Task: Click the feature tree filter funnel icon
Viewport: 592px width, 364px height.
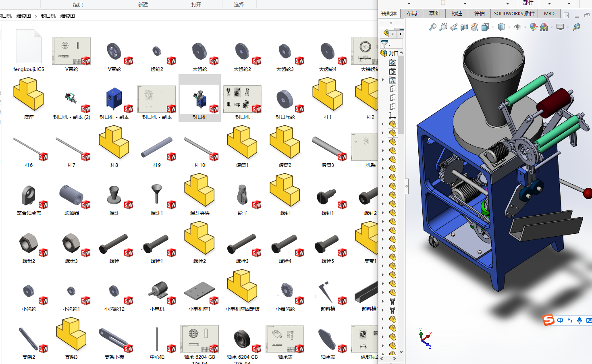Action: 384,44
